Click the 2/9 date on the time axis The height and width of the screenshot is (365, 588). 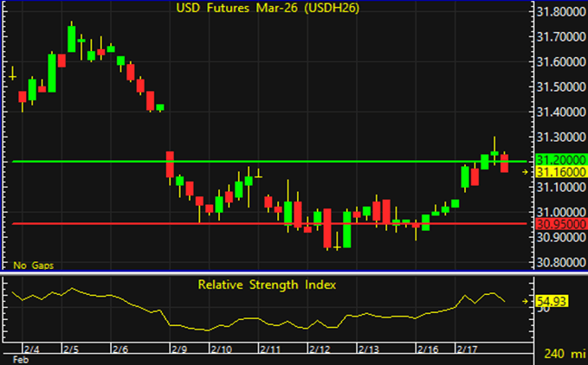point(181,349)
